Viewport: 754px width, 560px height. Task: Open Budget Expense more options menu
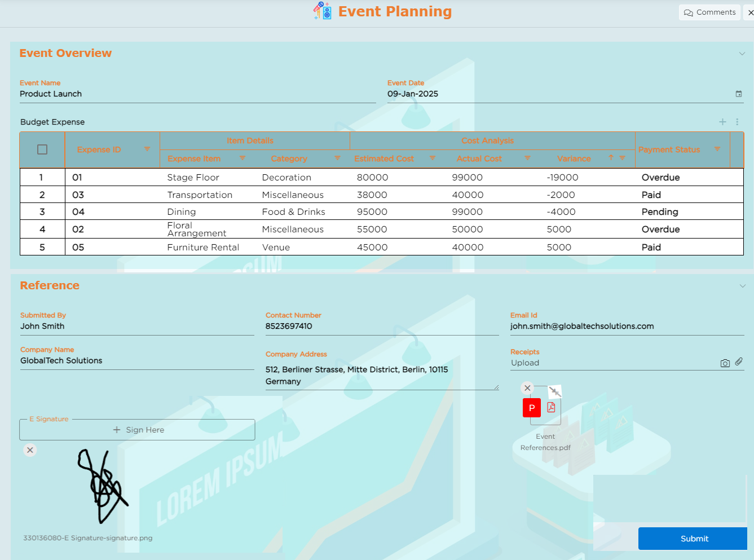[737, 122]
